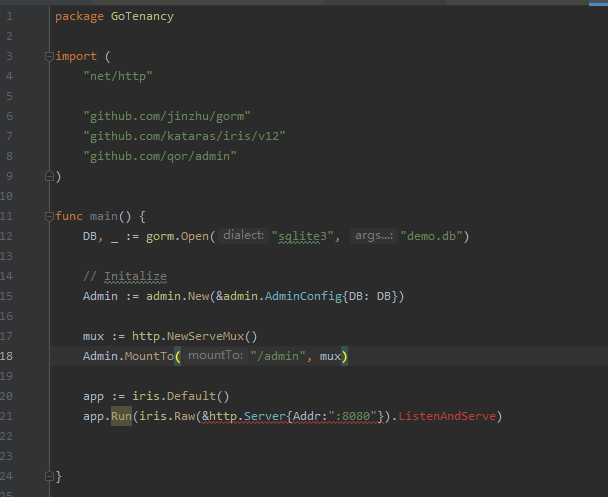Click the import keyword on line 3

click(76, 57)
